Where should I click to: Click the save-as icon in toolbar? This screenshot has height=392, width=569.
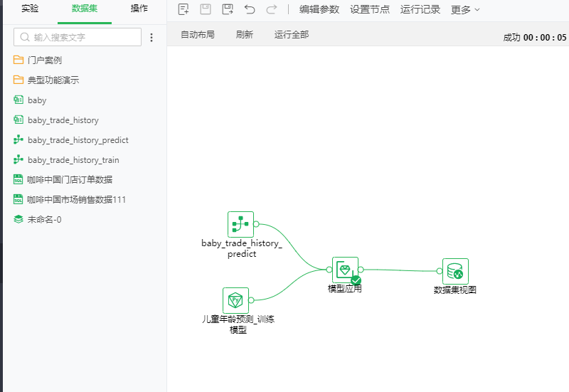[228, 9]
